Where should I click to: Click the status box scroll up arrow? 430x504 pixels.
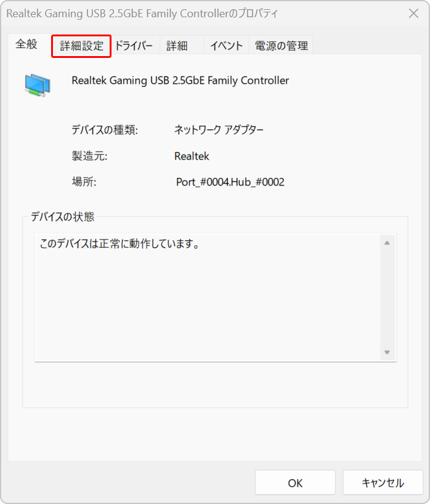[387, 243]
